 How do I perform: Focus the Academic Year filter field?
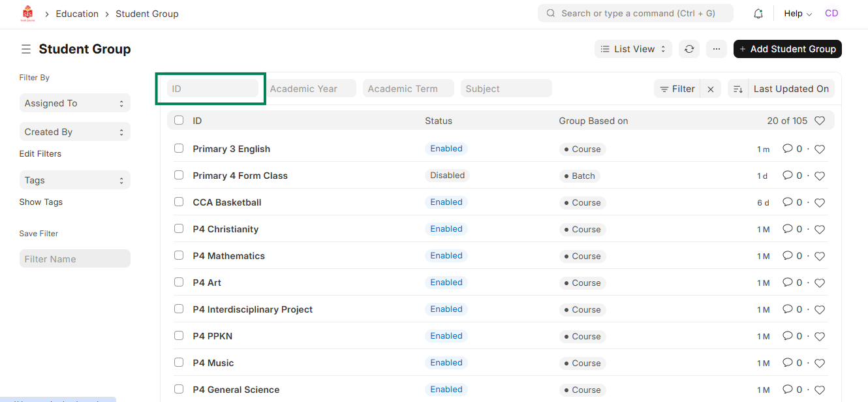(x=312, y=89)
